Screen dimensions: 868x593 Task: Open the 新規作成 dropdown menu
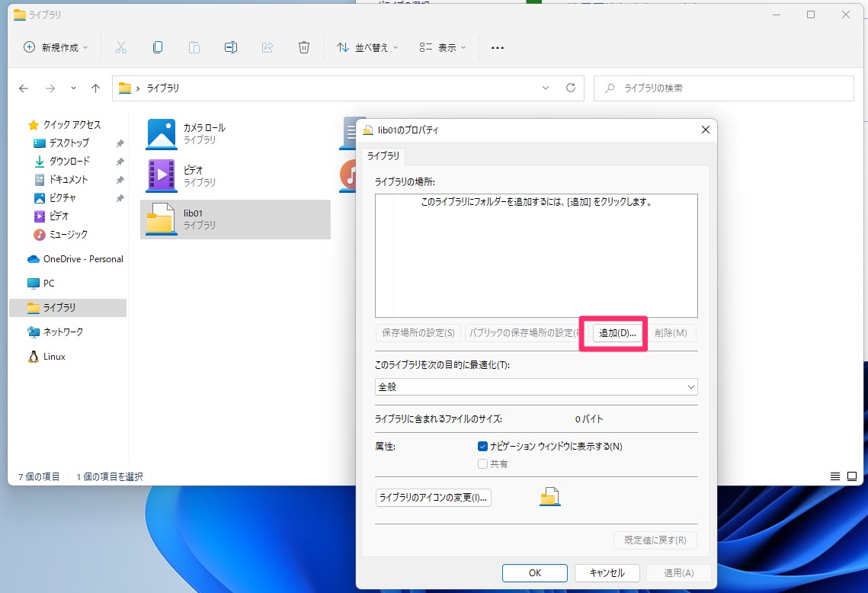(56, 47)
